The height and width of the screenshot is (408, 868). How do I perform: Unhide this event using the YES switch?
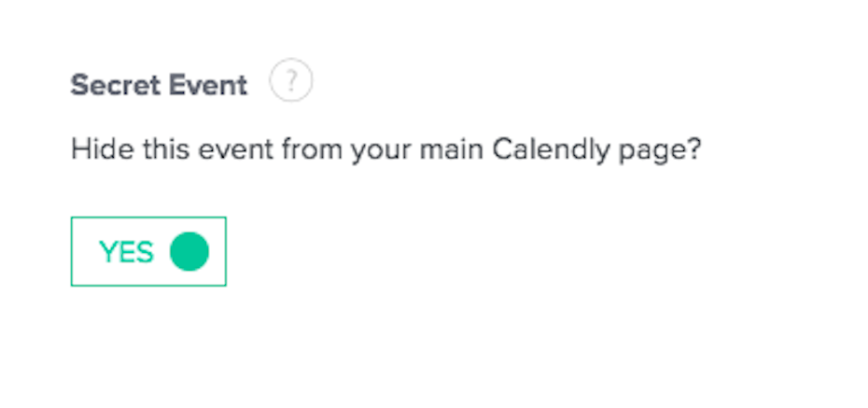pos(148,251)
